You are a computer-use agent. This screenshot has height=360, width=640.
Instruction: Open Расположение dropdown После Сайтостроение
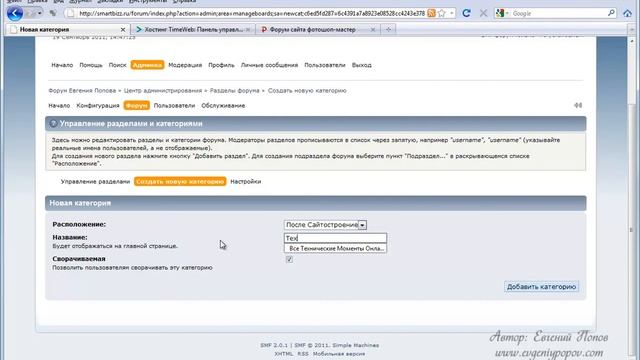pos(325,225)
